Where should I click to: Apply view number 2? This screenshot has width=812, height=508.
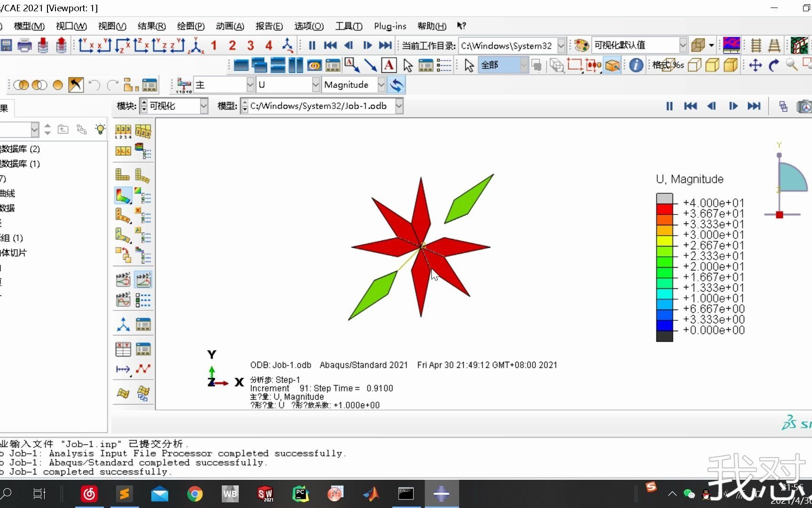coord(232,45)
